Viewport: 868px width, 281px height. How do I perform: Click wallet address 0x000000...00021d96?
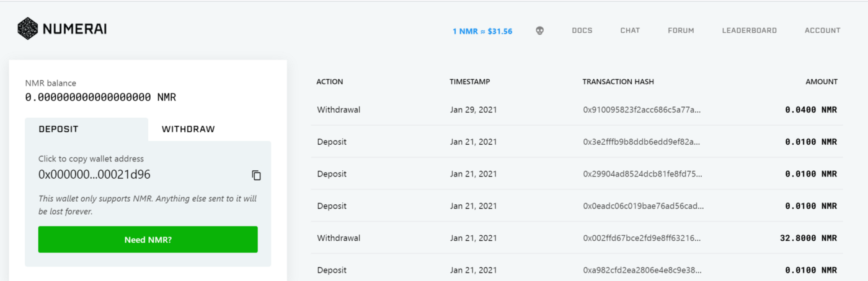pos(94,175)
